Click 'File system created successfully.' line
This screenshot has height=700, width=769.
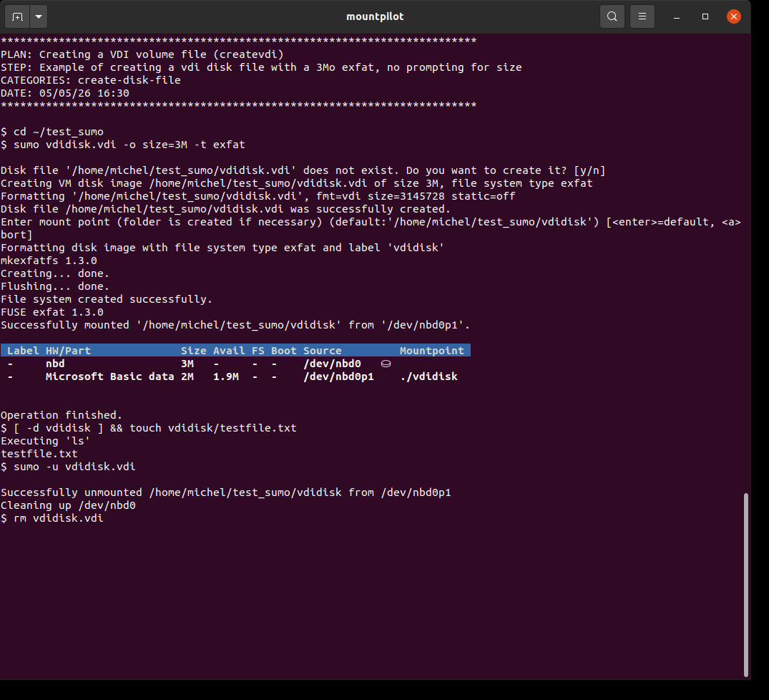tap(107, 299)
